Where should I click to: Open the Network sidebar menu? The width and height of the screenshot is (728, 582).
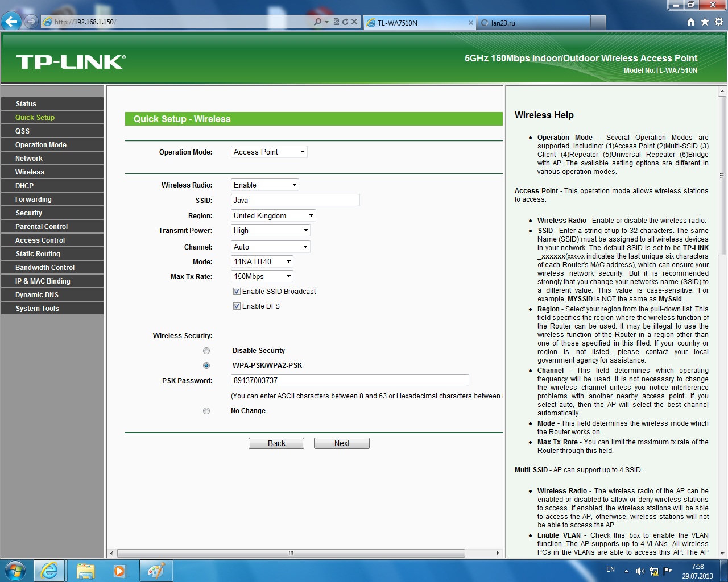click(x=52, y=159)
